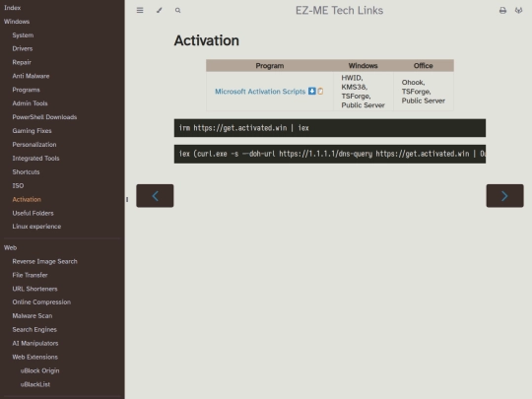532x399 pixels.
Task: Go to the previous chapter arrow
Action: 155,196
